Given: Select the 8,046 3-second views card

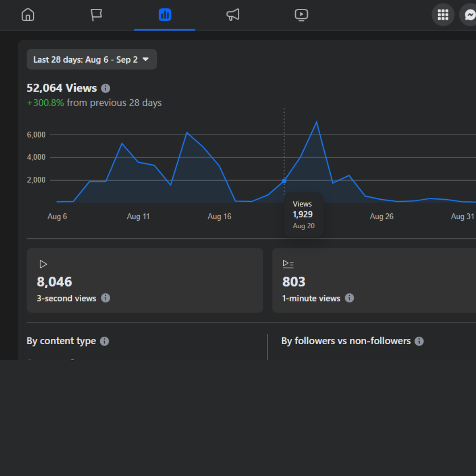Looking at the screenshot, I should pyautogui.click(x=145, y=280).
